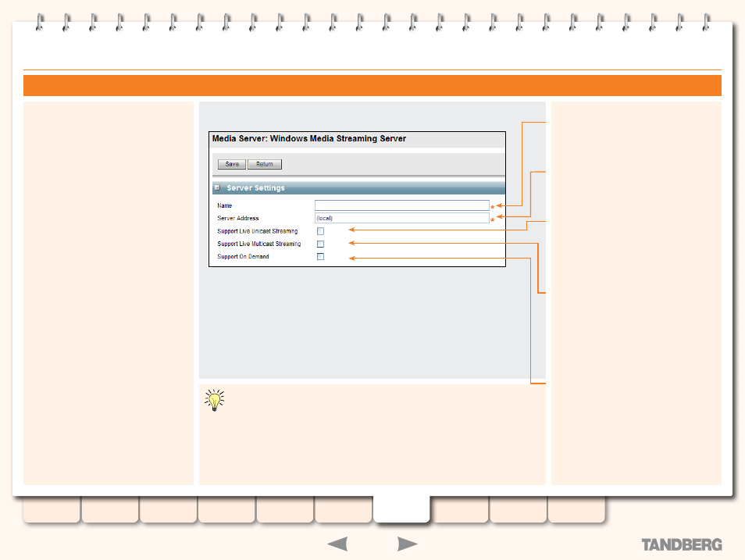Go to the next page arrow

click(407, 544)
